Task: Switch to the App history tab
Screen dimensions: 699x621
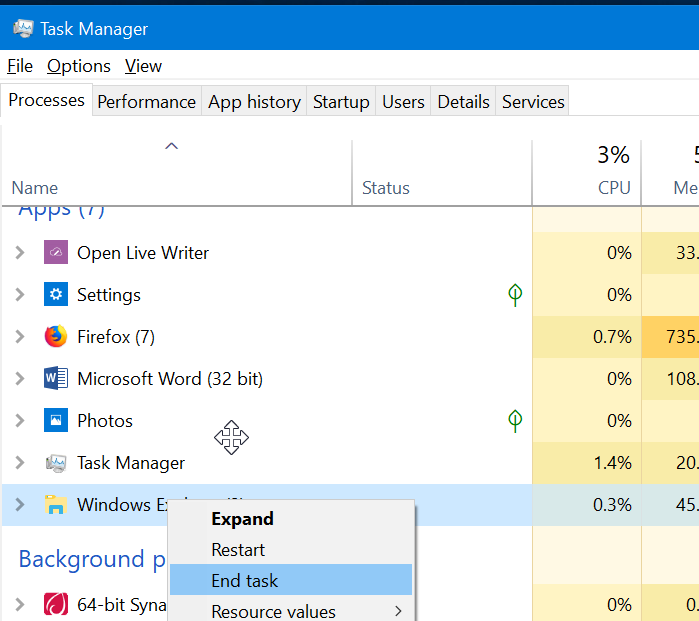Action: click(254, 102)
